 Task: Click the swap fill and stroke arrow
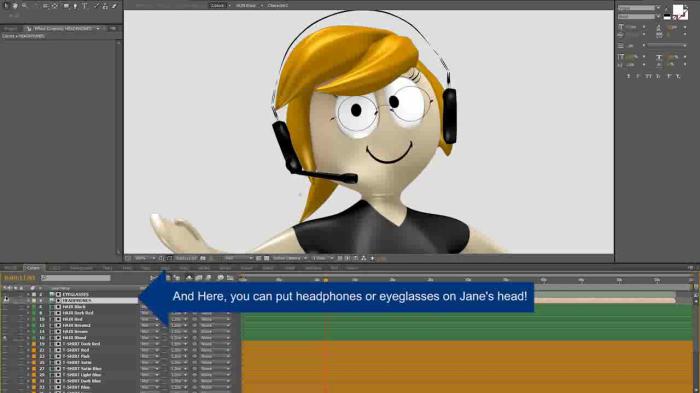(686, 7)
